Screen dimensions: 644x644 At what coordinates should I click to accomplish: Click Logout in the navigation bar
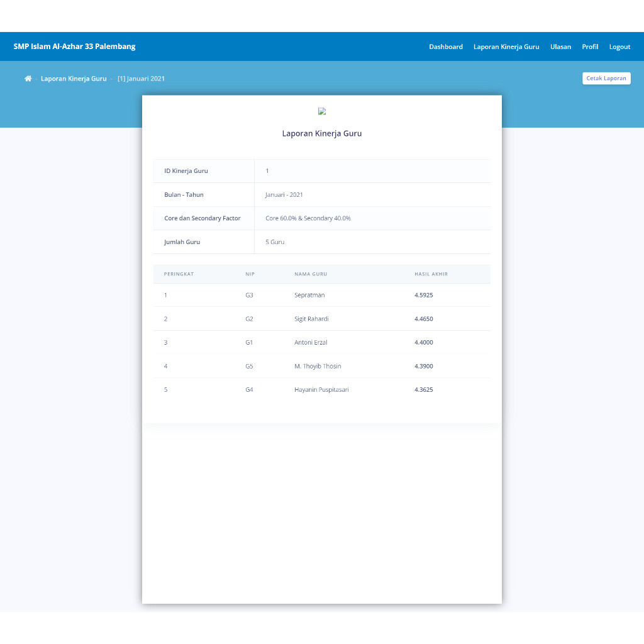(619, 47)
